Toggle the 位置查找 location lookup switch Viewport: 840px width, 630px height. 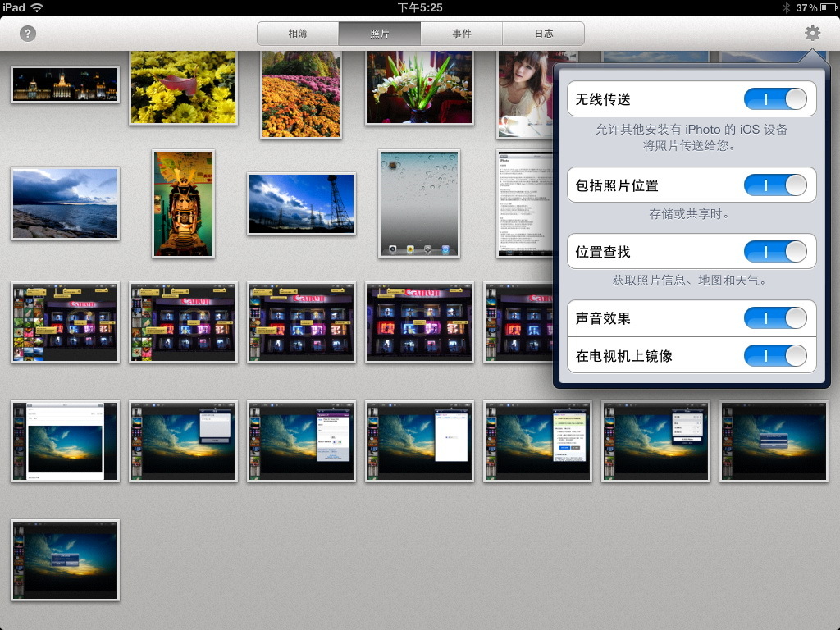pos(774,252)
